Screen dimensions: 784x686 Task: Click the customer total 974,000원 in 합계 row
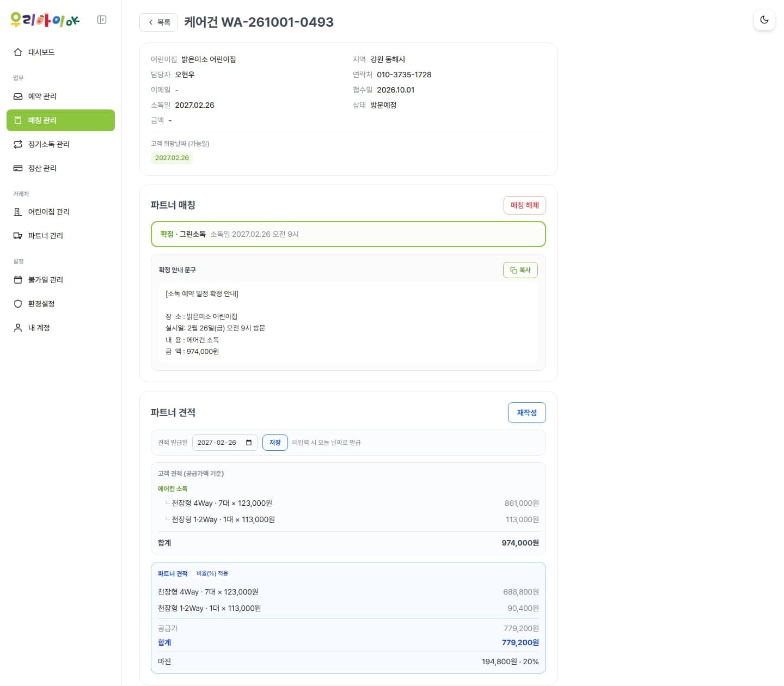click(520, 543)
